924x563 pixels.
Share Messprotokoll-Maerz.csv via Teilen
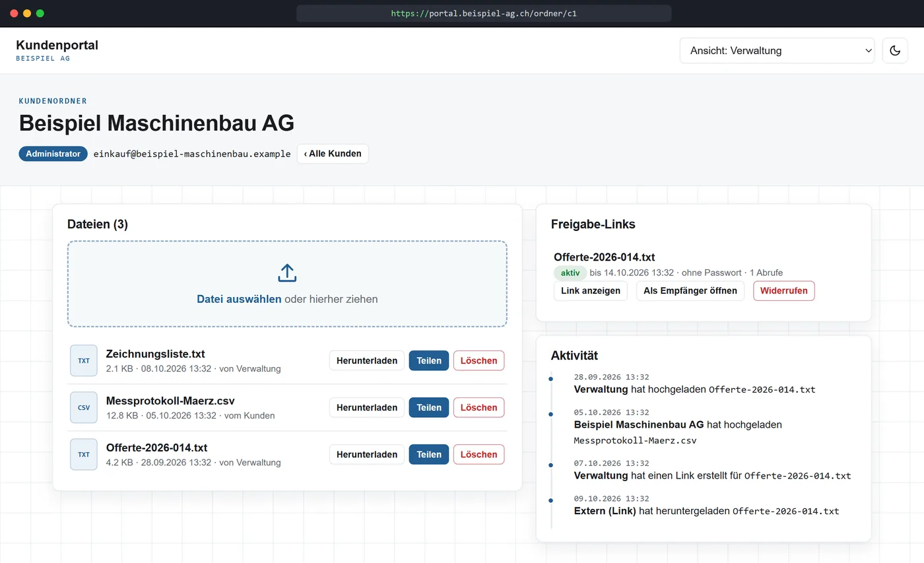click(x=429, y=407)
